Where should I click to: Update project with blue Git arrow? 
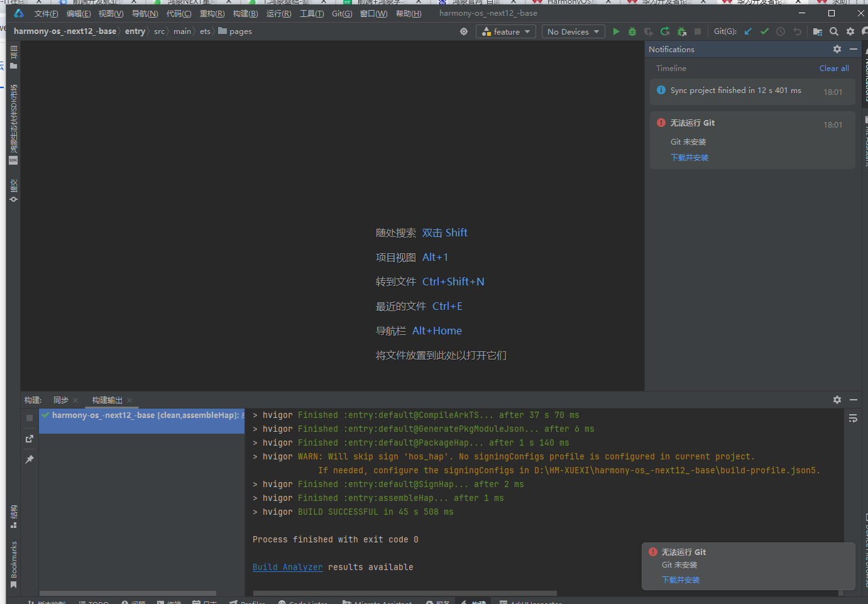click(x=748, y=31)
